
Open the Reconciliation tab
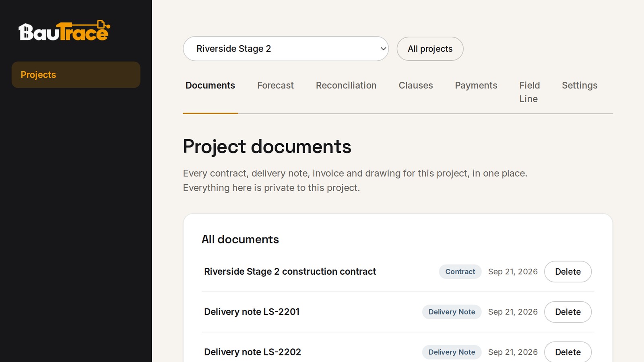click(x=346, y=85)
